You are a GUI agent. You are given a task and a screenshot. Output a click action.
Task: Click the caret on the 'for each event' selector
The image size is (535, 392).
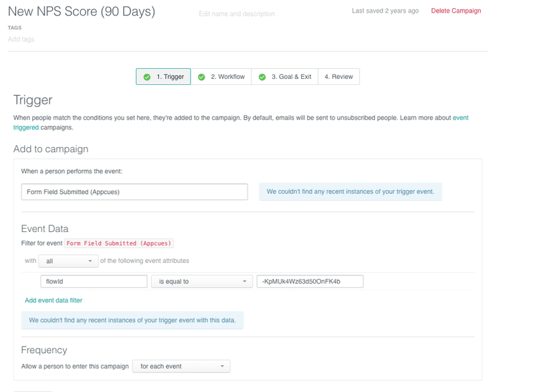click(223, 366)
